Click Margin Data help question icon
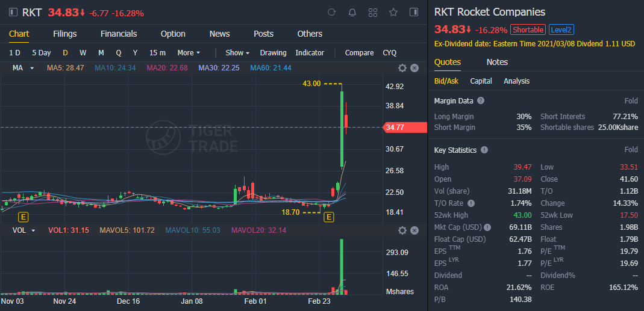The width and height of the screenshot is (644, 311). (x=481, y=100)
